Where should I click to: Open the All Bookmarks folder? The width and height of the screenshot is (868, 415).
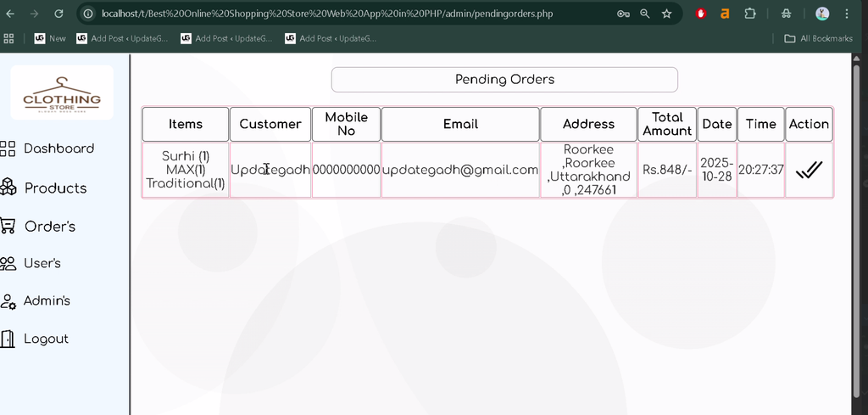click(x=818, y=38)
